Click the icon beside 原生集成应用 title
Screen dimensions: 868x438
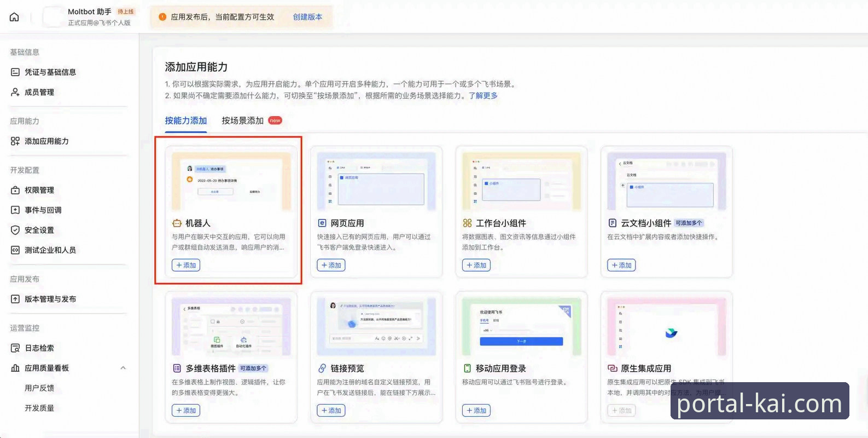point(613,368)
